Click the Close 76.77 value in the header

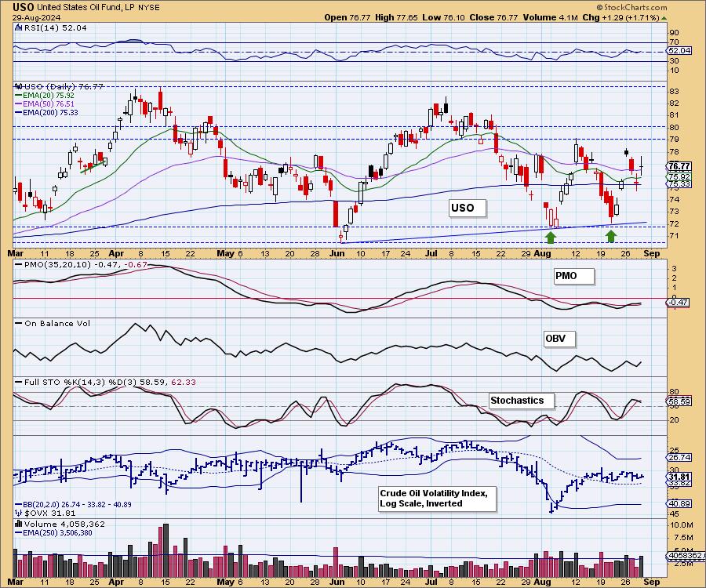click(x=494, y=17)
